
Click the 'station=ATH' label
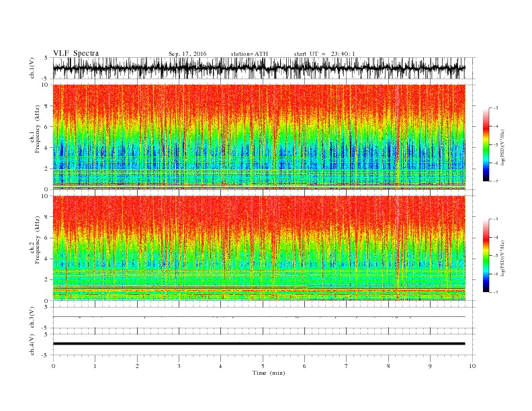point(249,54)
